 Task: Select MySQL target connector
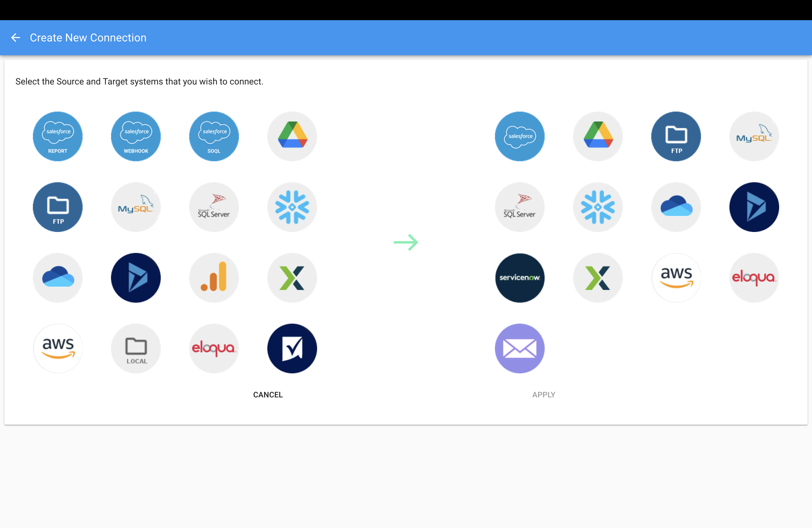(754, 136)
